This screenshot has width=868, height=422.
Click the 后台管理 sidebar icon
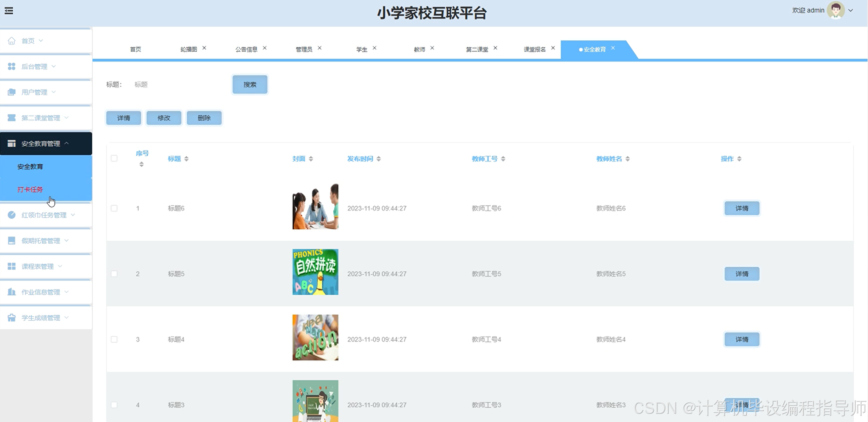[x=12, y=66]
